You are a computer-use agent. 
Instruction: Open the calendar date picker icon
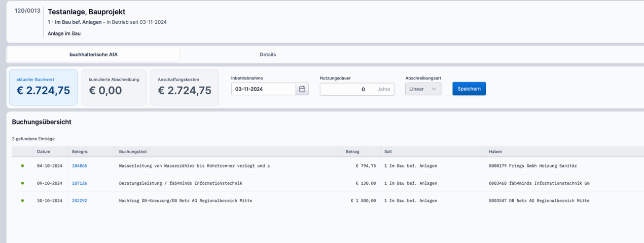coord(302,89)
